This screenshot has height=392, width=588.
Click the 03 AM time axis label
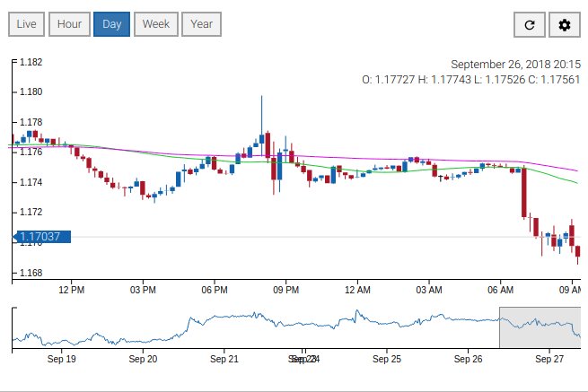pyautogui.click(x=429, y=290)
